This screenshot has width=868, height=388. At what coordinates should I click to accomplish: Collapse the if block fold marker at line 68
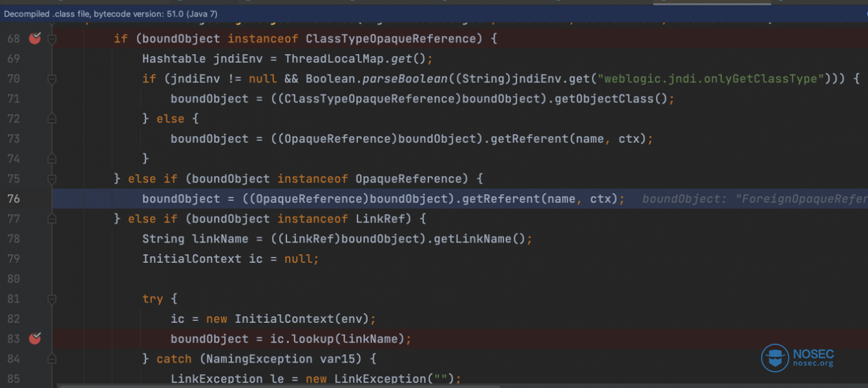click(x=52, y=39)
